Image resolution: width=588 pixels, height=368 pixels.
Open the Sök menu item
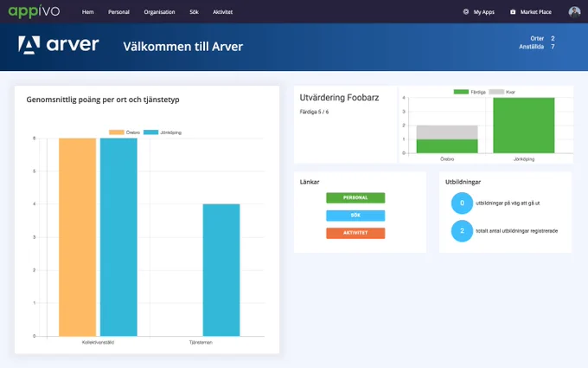194,12
